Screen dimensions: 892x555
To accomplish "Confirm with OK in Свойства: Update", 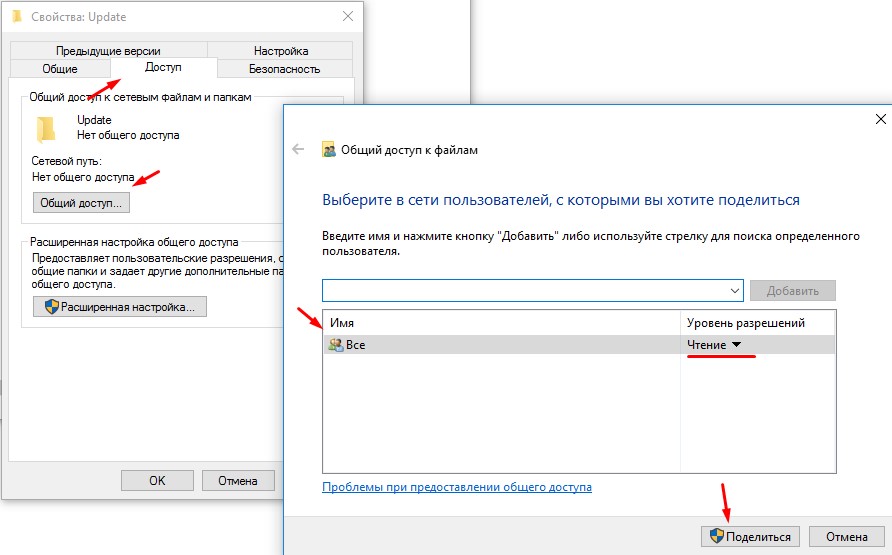I will [157, 481].
